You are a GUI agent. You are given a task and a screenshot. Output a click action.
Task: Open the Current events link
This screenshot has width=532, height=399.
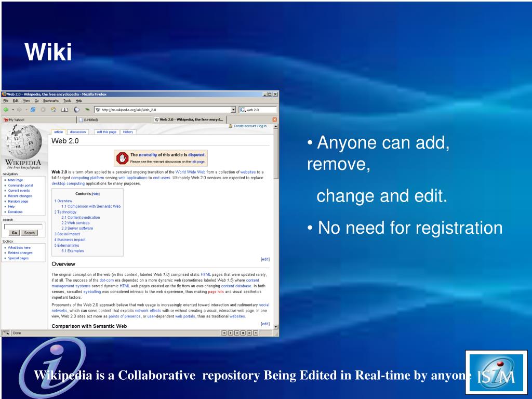(19, 191)
